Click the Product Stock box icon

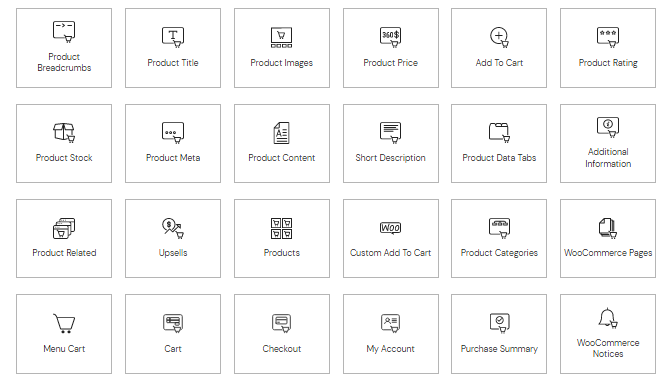pyautogui.click(x=64, y=132)
